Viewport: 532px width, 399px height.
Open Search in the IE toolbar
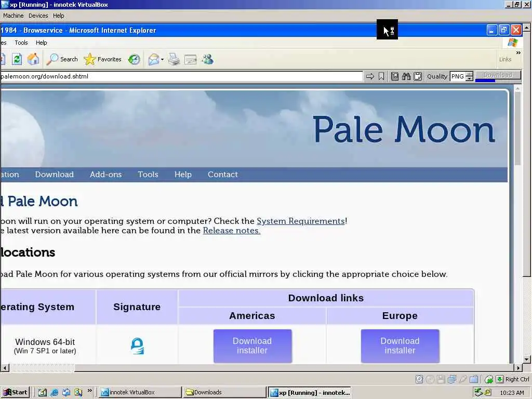point(62,59)
